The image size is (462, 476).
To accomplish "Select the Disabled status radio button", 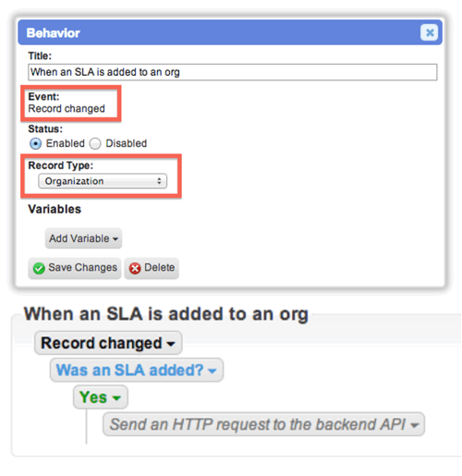I will 95,143.
